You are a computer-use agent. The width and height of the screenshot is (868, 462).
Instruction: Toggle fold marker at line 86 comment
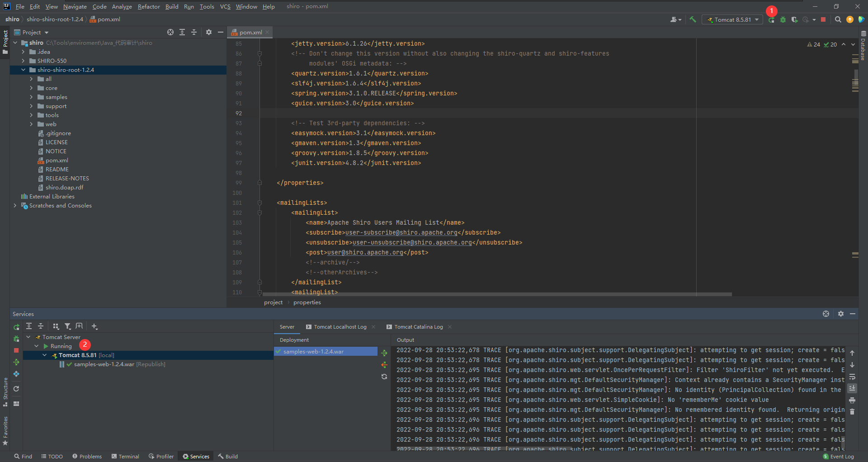click(260, 54)
